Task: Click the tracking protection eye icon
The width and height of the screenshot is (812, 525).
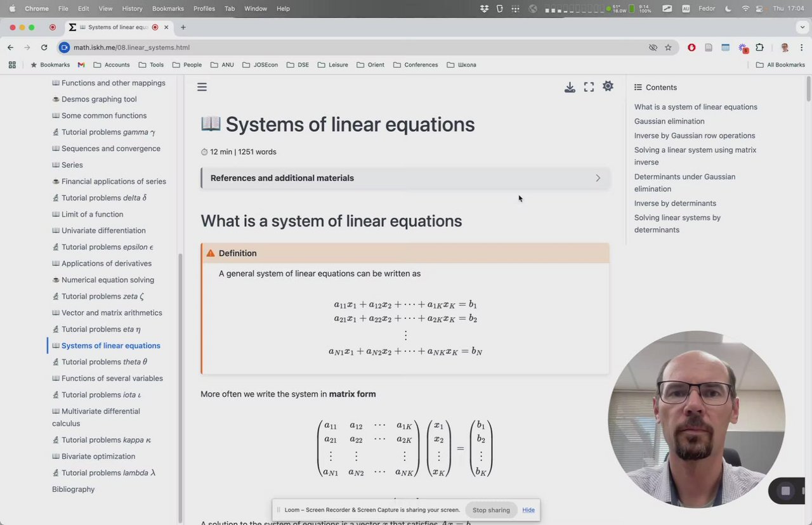Action: pos(653,48)
